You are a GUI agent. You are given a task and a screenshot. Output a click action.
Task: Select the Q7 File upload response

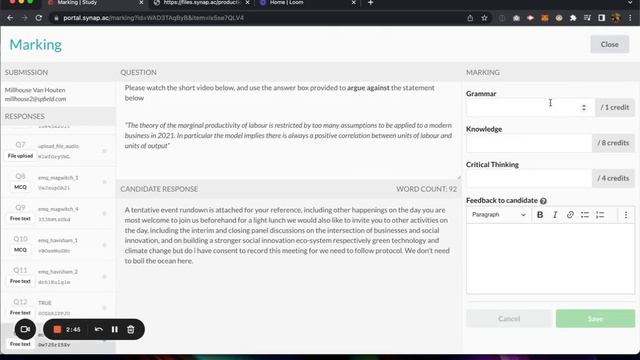[58, 151]
